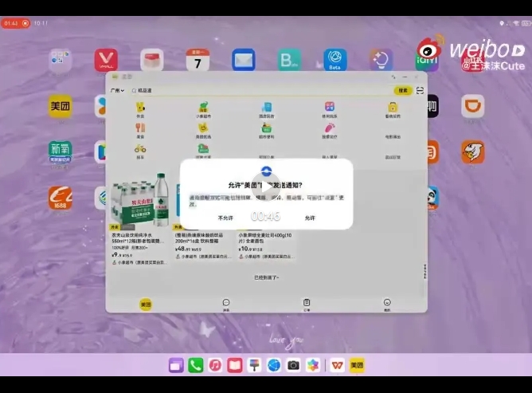Screen dimensions: 532x393
Task: Expand the 广州 city dropdown
Action: coord(118,91)
